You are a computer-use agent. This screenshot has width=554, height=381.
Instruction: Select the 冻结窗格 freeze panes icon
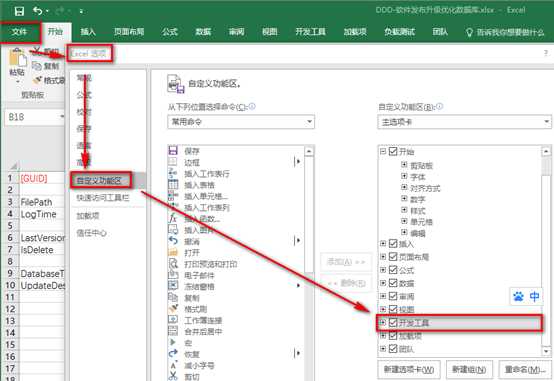pyautogui.click(x=173, y=286)
